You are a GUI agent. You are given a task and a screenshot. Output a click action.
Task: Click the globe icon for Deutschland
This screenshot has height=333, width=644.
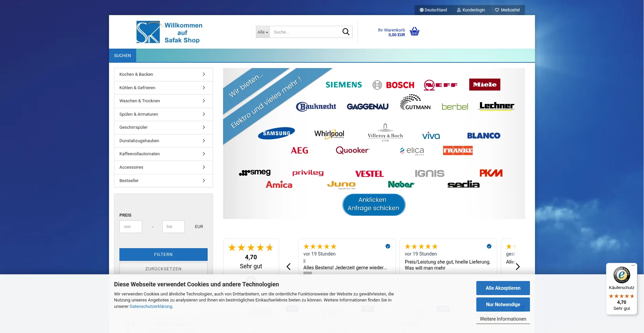(x=422, y=10)
